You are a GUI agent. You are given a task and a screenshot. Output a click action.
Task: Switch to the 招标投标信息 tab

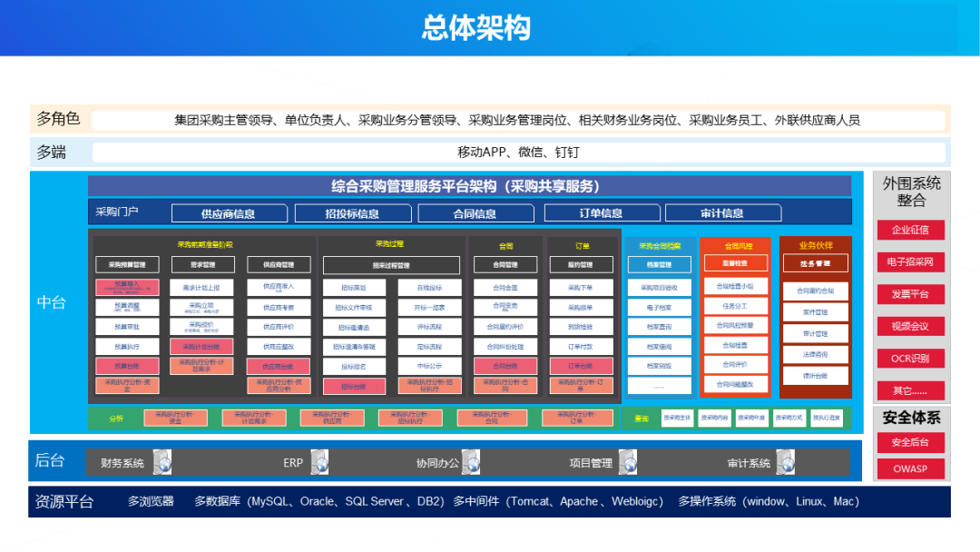pos(351,213)
